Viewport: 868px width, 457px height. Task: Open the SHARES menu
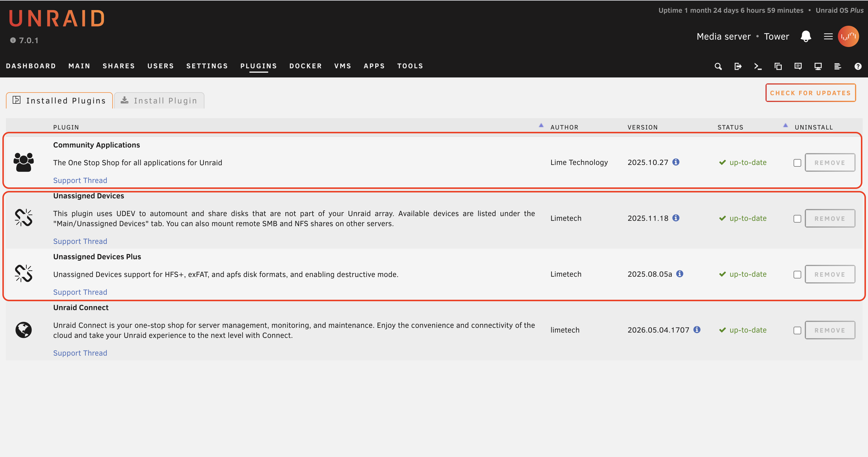(x=119, y=66)
